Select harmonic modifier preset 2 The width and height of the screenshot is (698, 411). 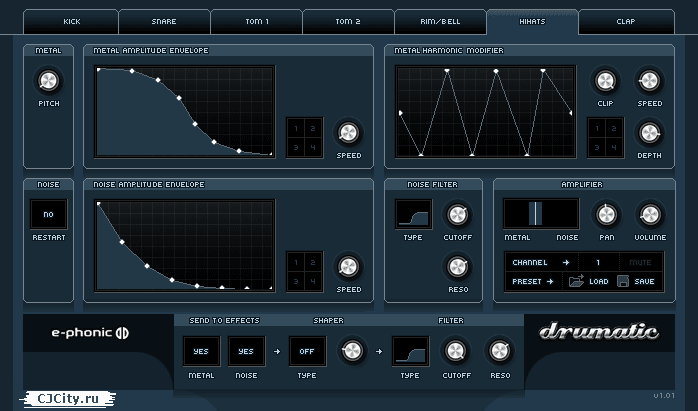(x=614, y=129)
